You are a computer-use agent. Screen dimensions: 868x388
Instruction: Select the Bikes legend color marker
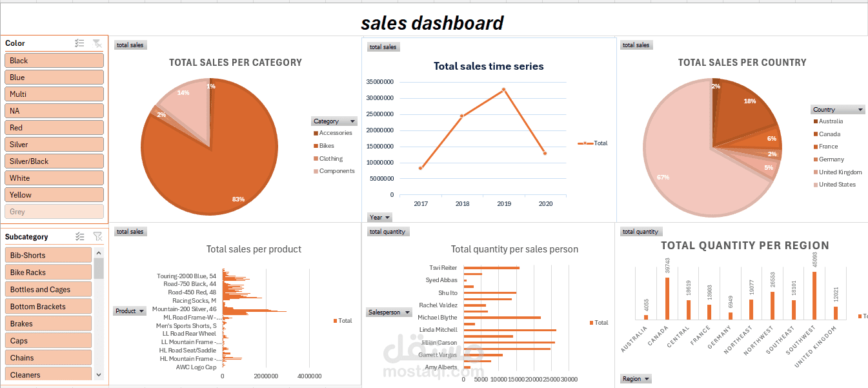(316, 146)
